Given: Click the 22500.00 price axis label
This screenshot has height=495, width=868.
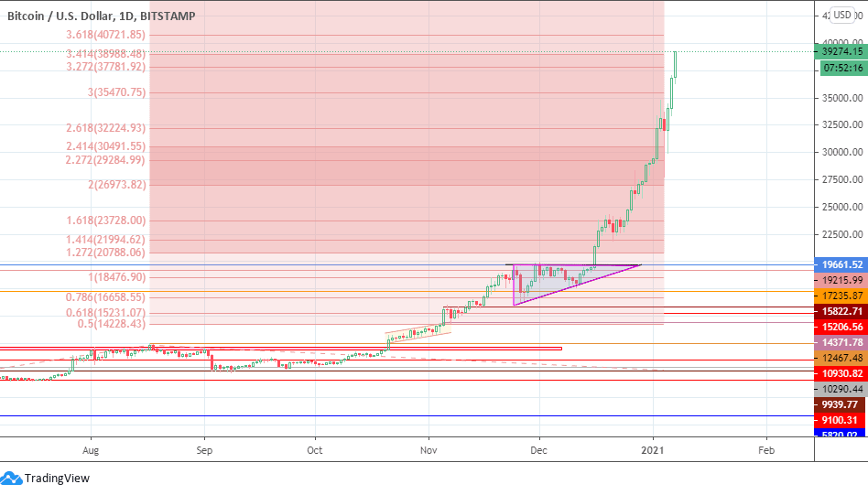Looking at the screenshot, I should 842,234.
